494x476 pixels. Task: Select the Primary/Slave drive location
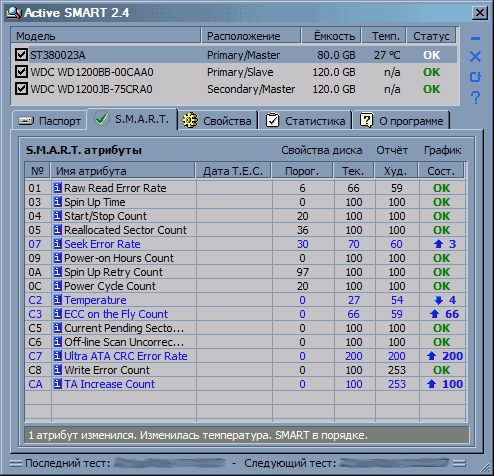pyautogui.click(x=240, y=72)
